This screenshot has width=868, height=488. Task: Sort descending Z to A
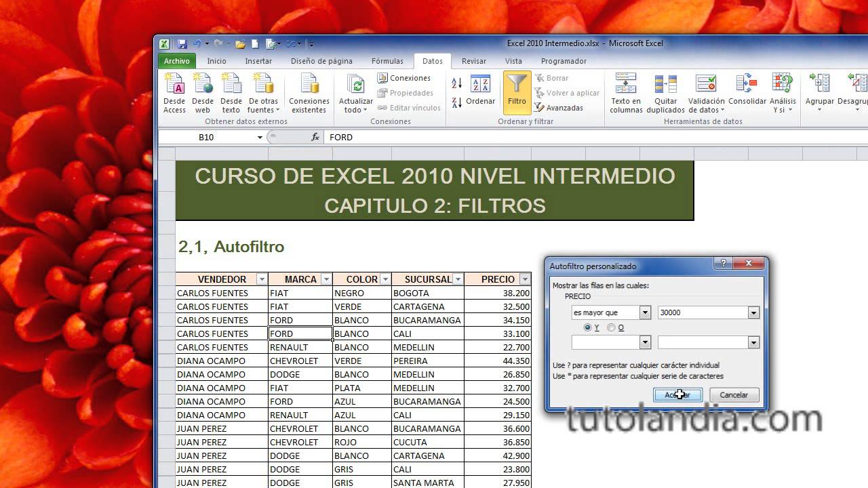tap(456, 102)
